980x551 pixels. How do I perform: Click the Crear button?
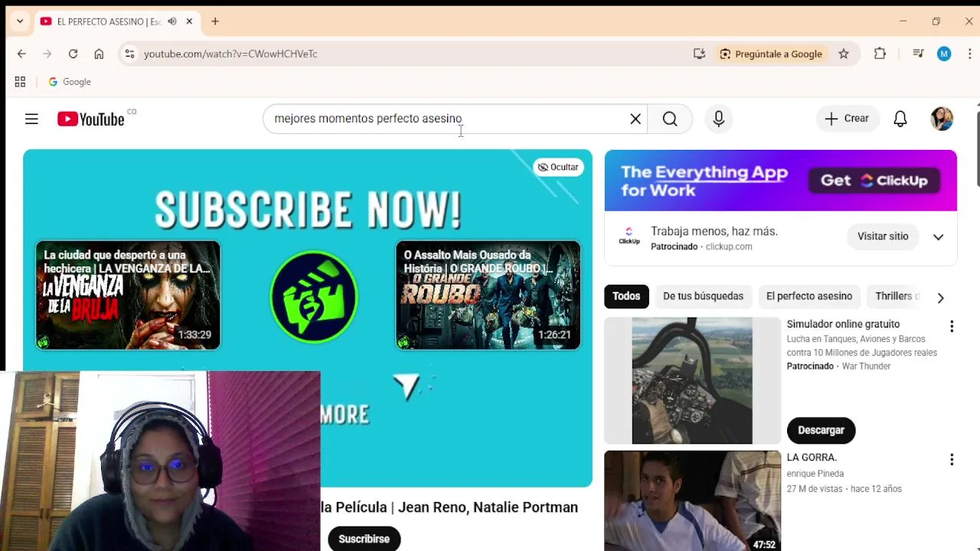847,119
